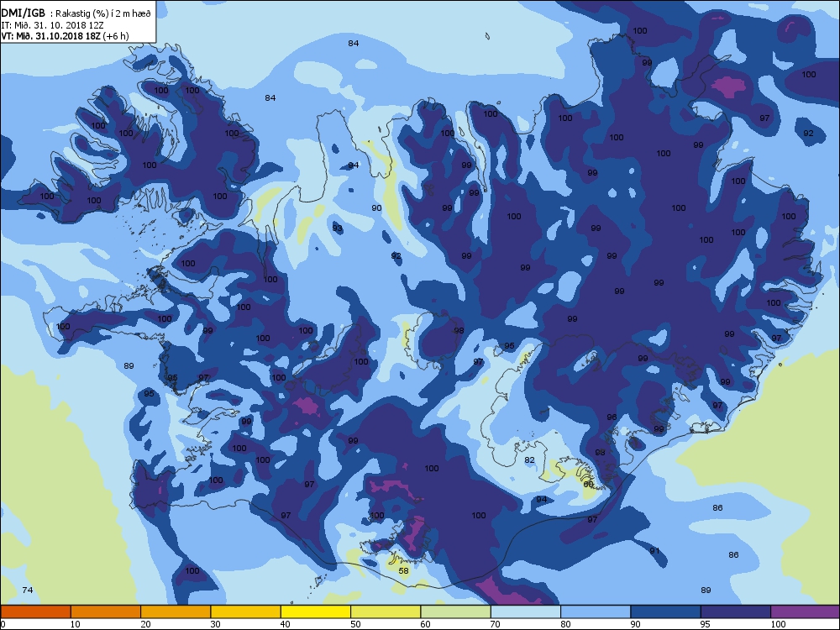Click the 93 humidity value on the map
840x630 pixels.
337,228
